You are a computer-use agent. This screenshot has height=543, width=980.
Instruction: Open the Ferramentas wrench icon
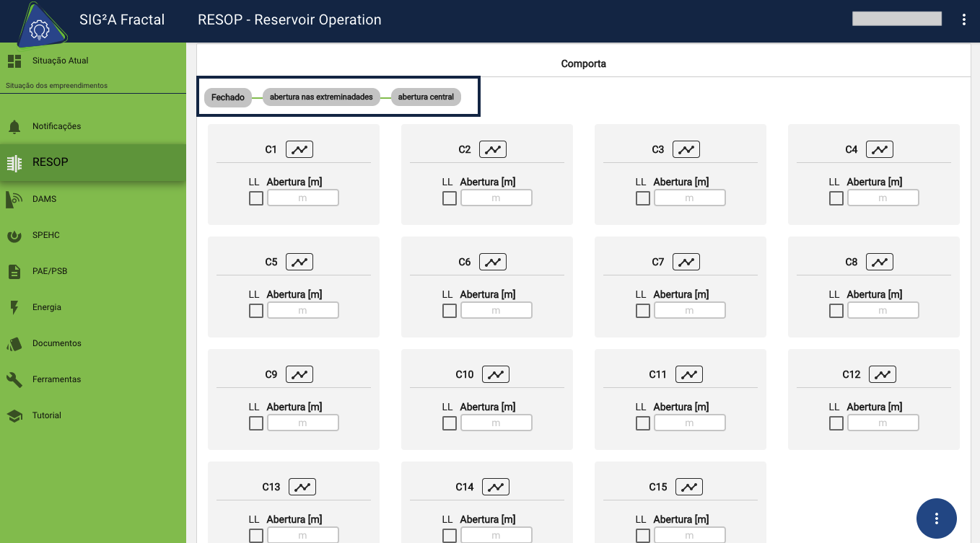[x=14, y=379]
